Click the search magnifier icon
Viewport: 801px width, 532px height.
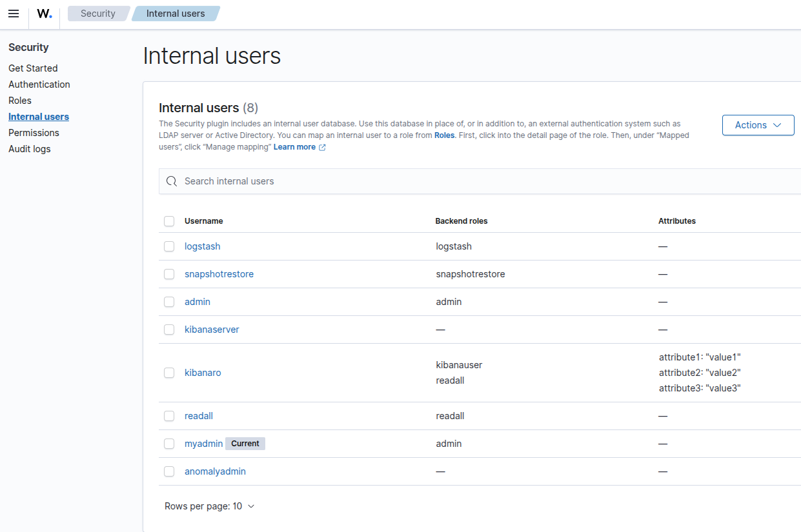click(x=172, y=181)
